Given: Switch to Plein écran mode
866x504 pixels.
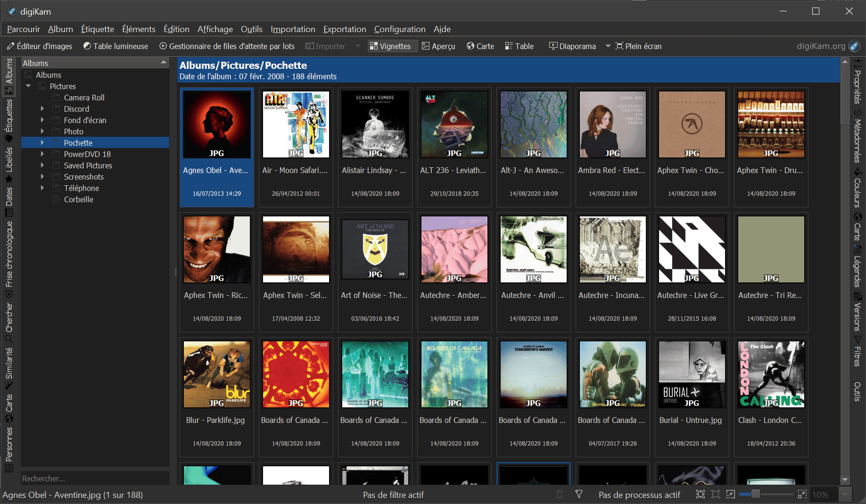Looking at the screenshot, I should pyautogui.click(x=639, y=46).
